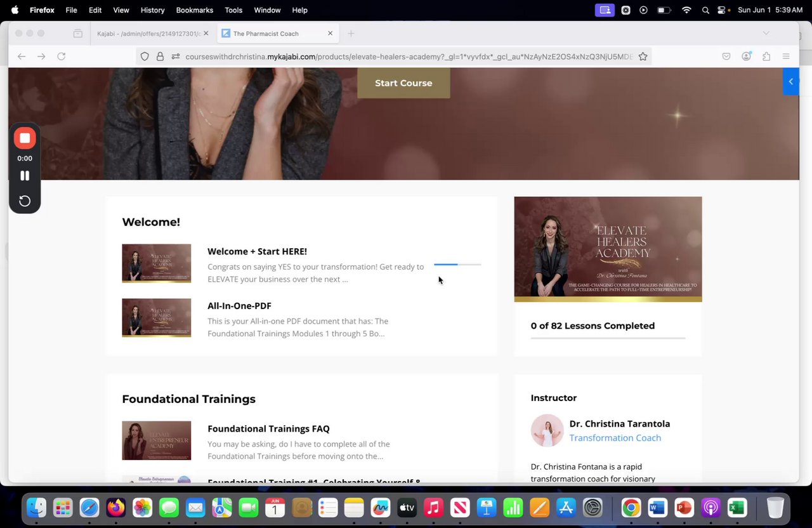Open Excel from the Dock
Image resolution: width=812 pixels, height=528 pixels.
(x=737, y=508)
